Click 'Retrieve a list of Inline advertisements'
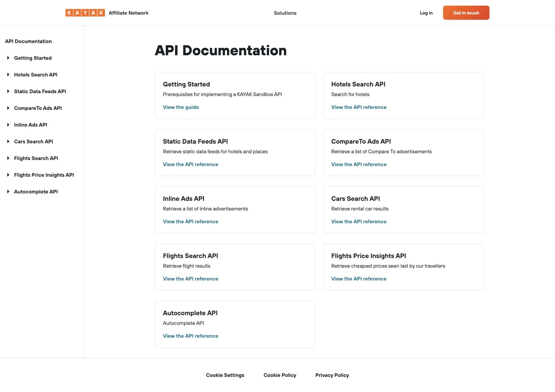Image resolution: width=555 pixels, height=392 pixels. point(205,209)
